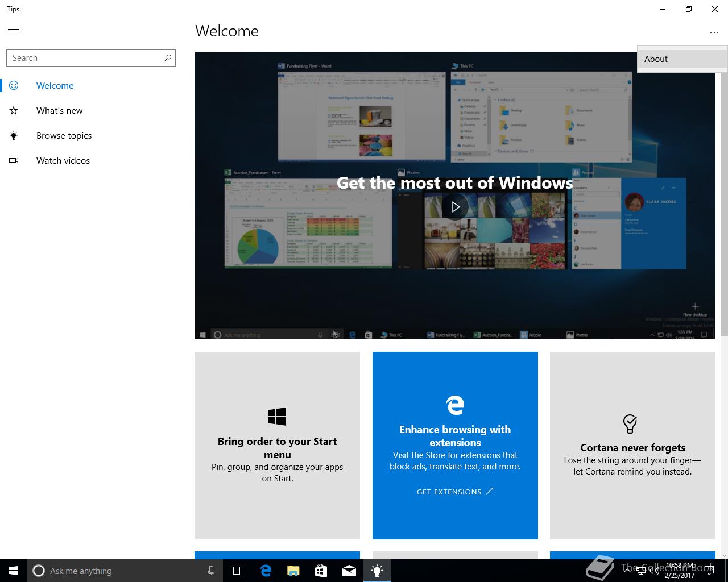
Task: Click the lightbulb icon on Cortana tile
Action: pos(630,424)
